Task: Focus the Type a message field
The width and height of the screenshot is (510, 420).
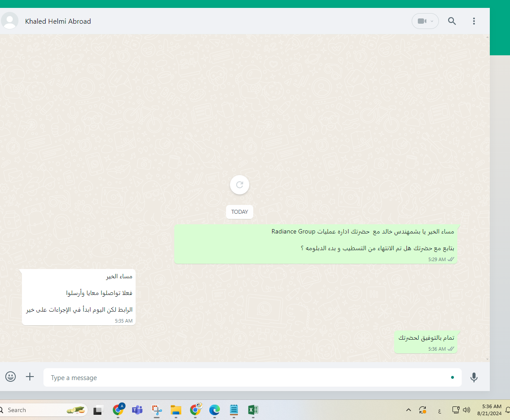Action: point(252,378)
